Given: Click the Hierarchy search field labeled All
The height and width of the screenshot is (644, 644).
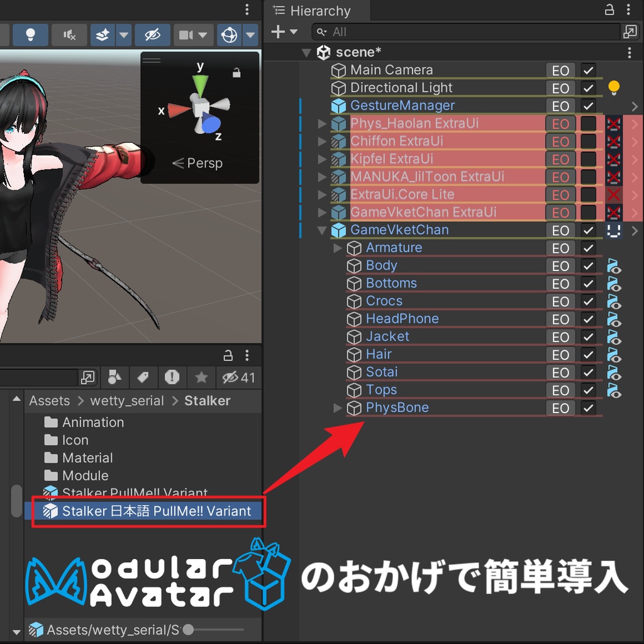Looking at the screenshot, I should (377, 31).
